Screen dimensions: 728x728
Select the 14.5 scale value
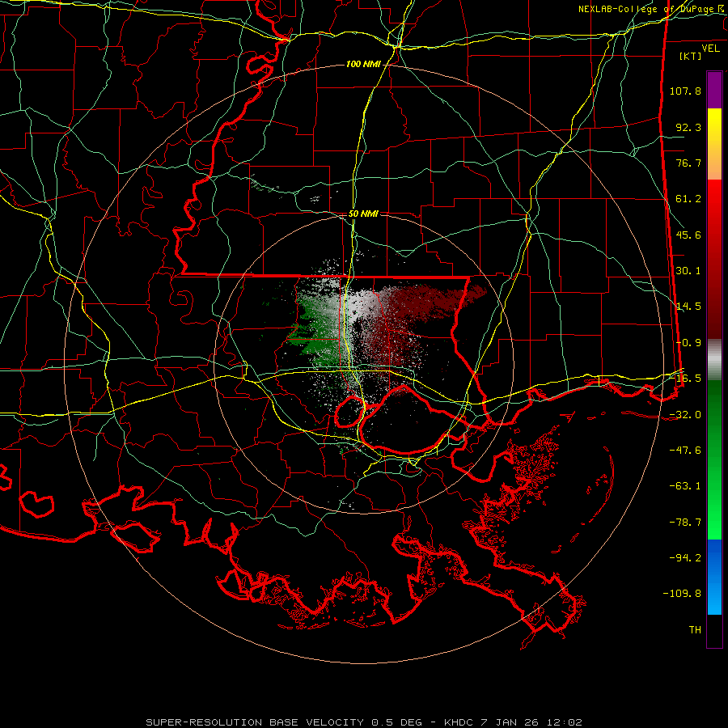(x=688, y=307)
